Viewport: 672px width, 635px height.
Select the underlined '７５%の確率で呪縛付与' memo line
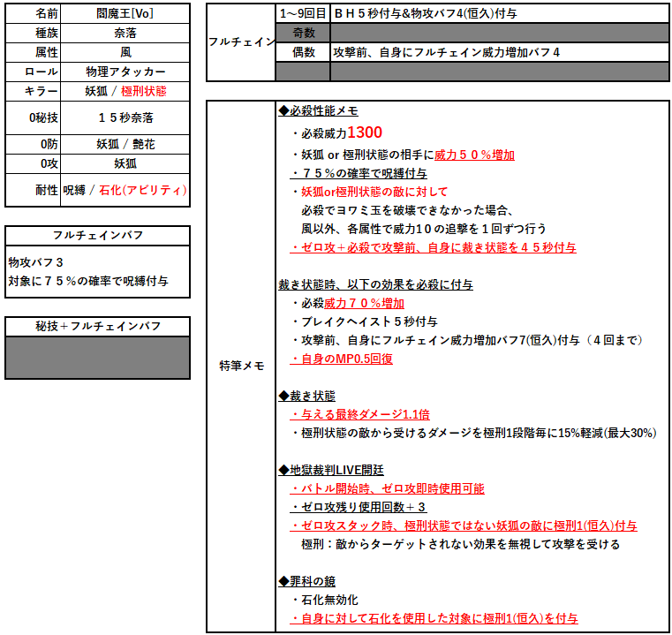(359, 173)
